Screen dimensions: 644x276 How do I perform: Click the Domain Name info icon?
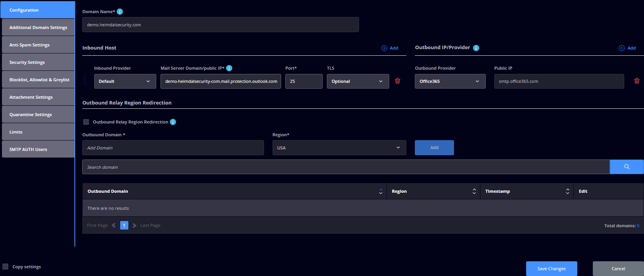pos(120,12)
